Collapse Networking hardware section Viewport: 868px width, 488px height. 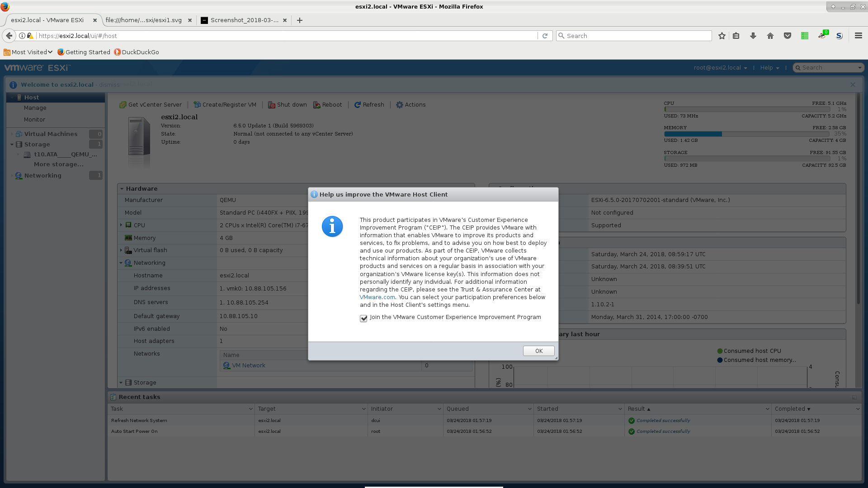click(x=121, y=263)
